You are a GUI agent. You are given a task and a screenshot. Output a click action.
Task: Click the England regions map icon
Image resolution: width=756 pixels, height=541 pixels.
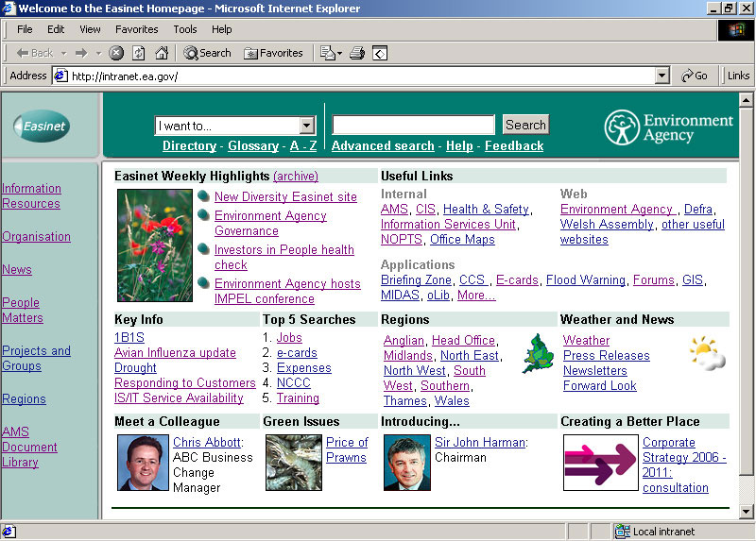pos(539,353)
